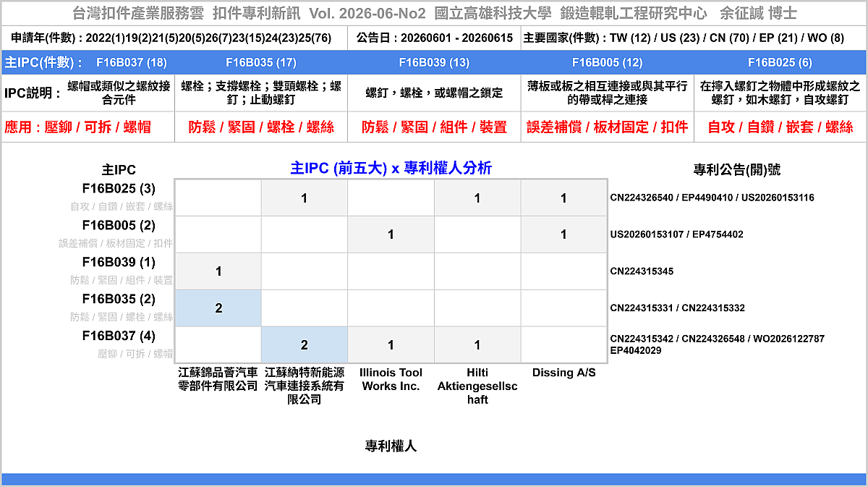Select the F16B035 (17) main IPC header
Viewport: 868px width, 487px height.
tap(261, 63)
